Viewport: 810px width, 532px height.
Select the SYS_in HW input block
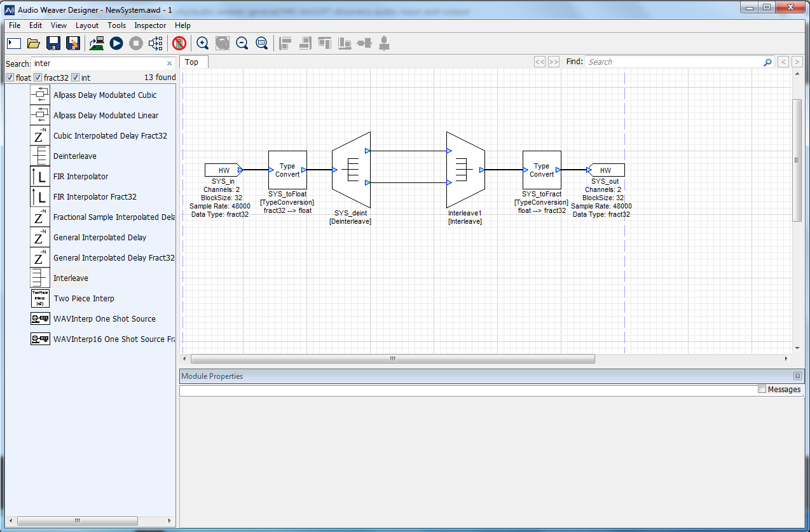coord(223,170)
